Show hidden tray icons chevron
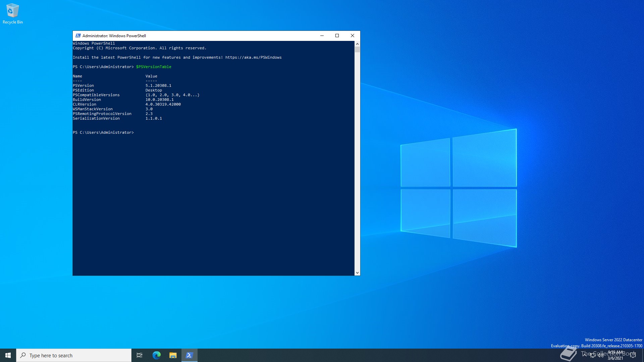644x362 pixels. click(585, 355)
